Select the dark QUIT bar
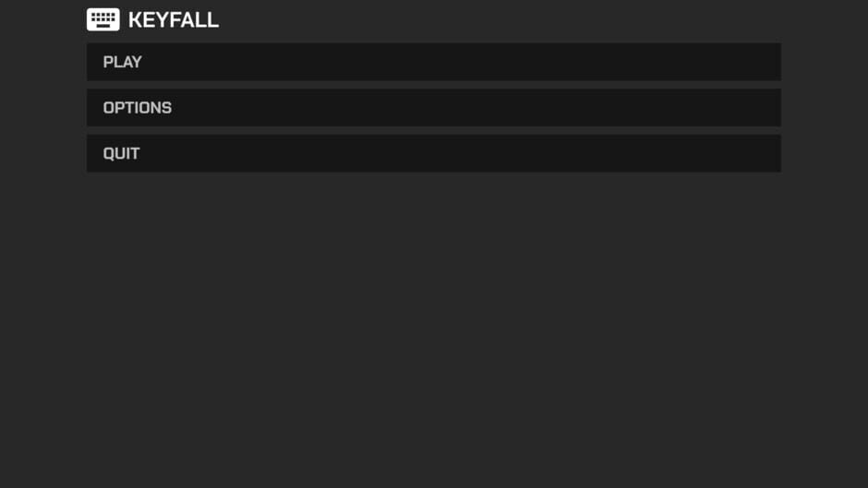868x488 pixels. tap(433, 153)
